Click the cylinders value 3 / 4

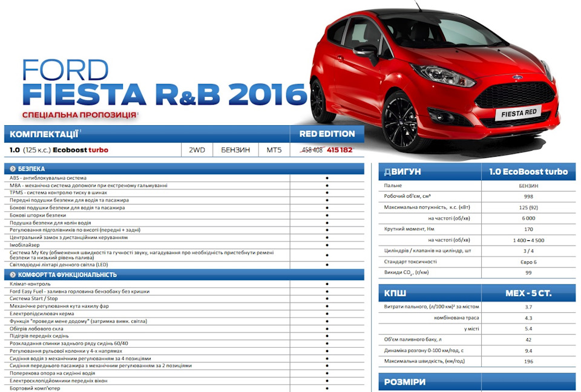(x=528, y=251)
